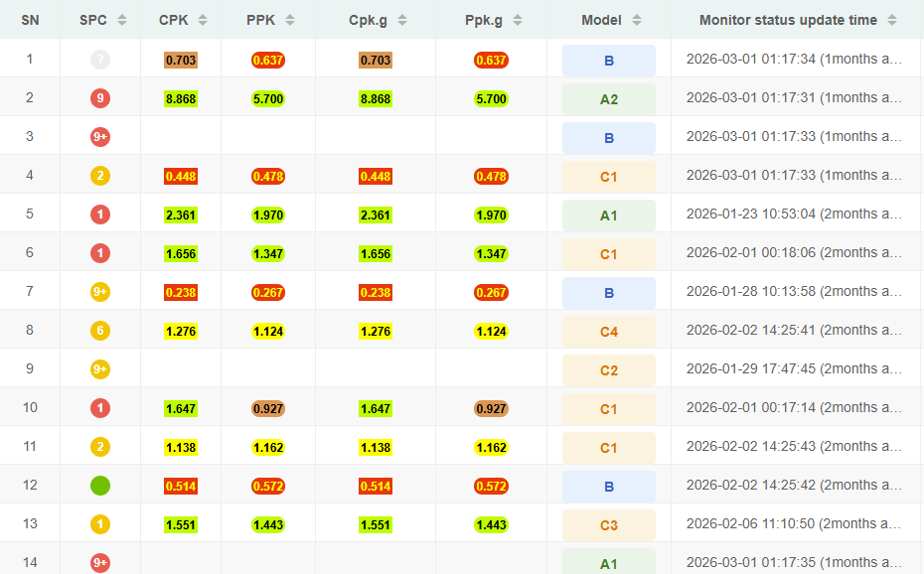This screenshot has height=574, width=924.
Task: Sort by CPK column arrows
Action: click(203, 20)
